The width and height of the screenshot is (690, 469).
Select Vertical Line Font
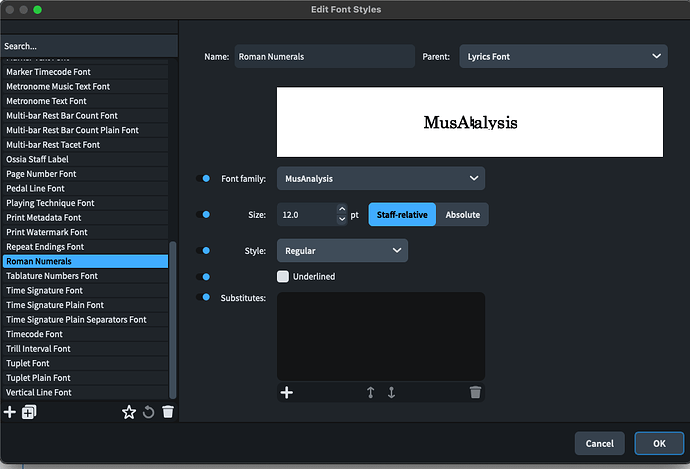coord(85,392)
